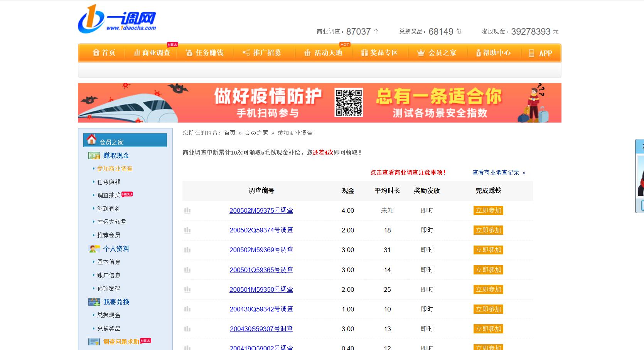Click the crown icon beside 会员之家
The image size is (644, 350).
pos(420,52)
